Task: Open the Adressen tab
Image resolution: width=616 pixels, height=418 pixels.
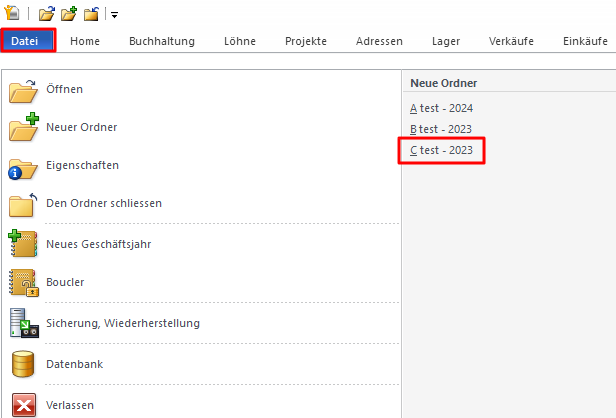Action: [379, 41]
